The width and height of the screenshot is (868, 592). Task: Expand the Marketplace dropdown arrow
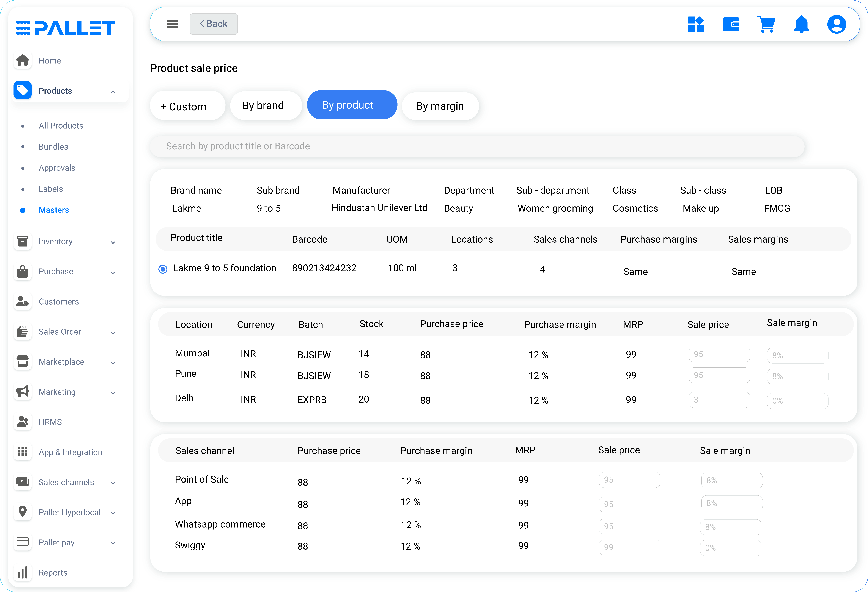click(x=113, y=362)
